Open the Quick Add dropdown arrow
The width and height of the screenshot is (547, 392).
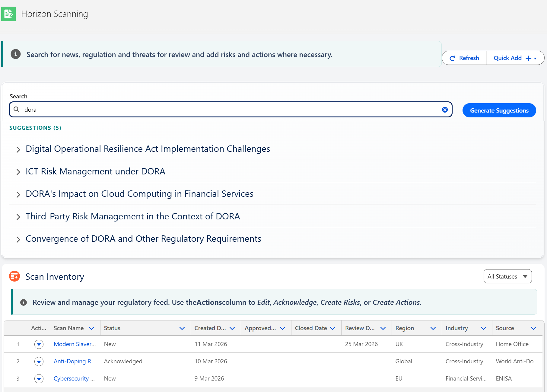pyautogui.click(x=536, y=58)
